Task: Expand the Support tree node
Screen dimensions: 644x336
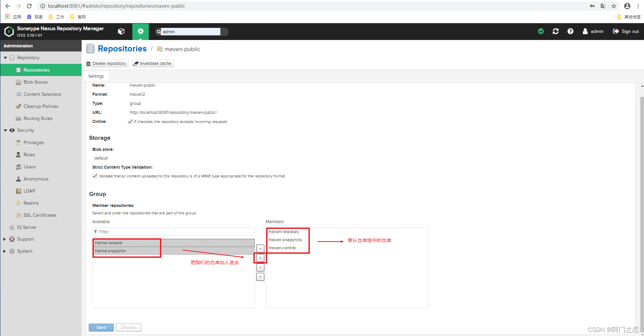Action: pyautogui.click(x=5, y=239)
